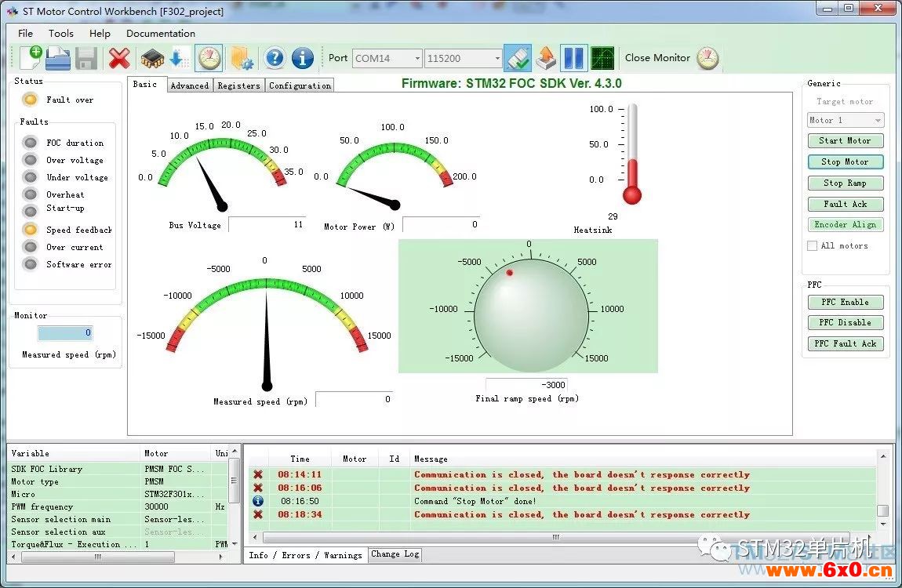
Task: Click the Start-up fault indicator
Action: 31,211
